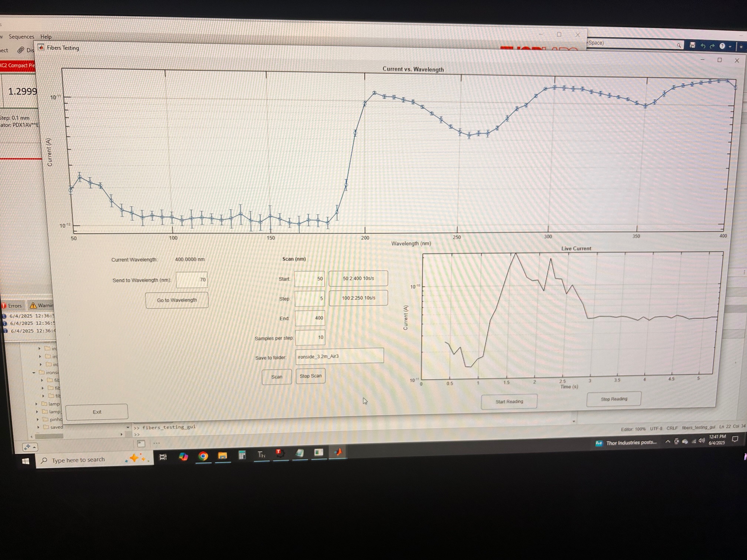Expand the 'pinho' folder

(38, 419)
